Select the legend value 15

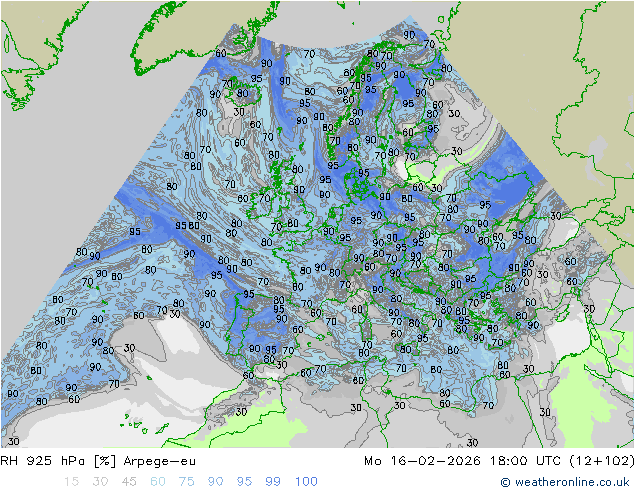71,482
